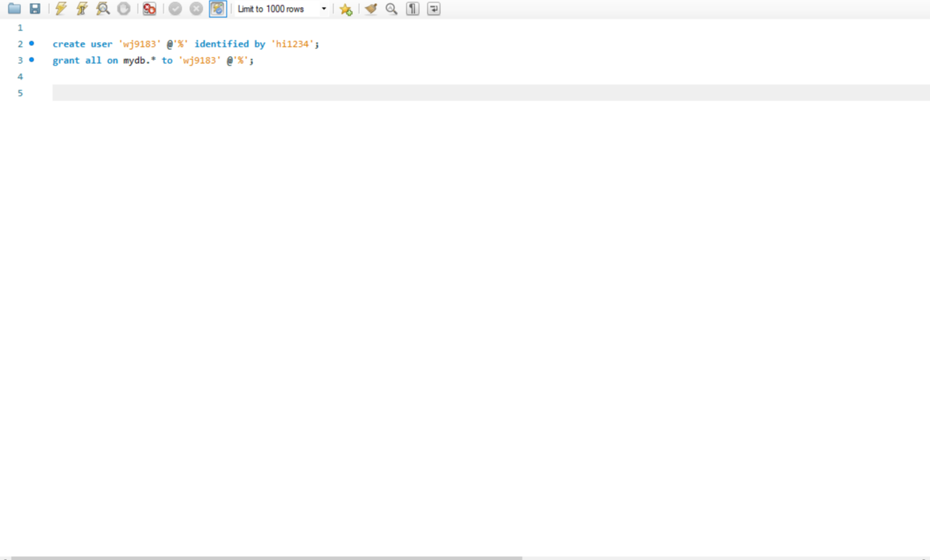Viewport: 930px width, 560px height.
Task: Commit transaction checkmark icon
Action: click(x=175, y=9)
